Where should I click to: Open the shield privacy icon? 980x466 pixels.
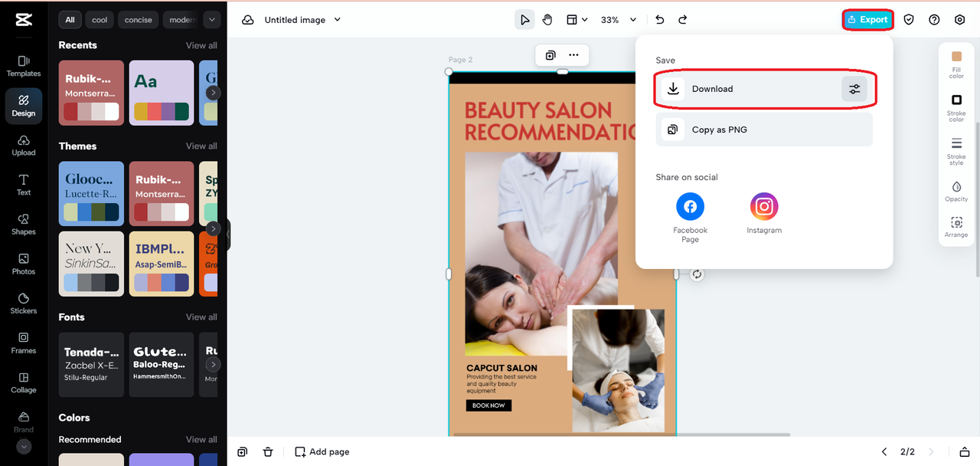(x=909, y=20)
